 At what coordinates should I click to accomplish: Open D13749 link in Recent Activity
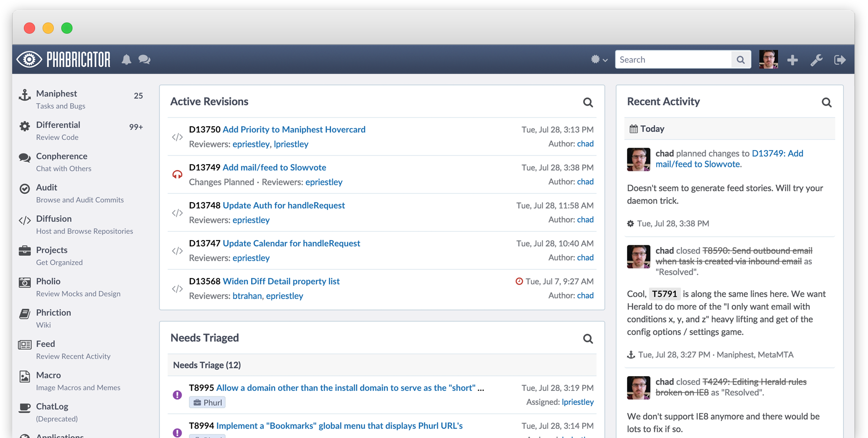click(x=729, y=159)
